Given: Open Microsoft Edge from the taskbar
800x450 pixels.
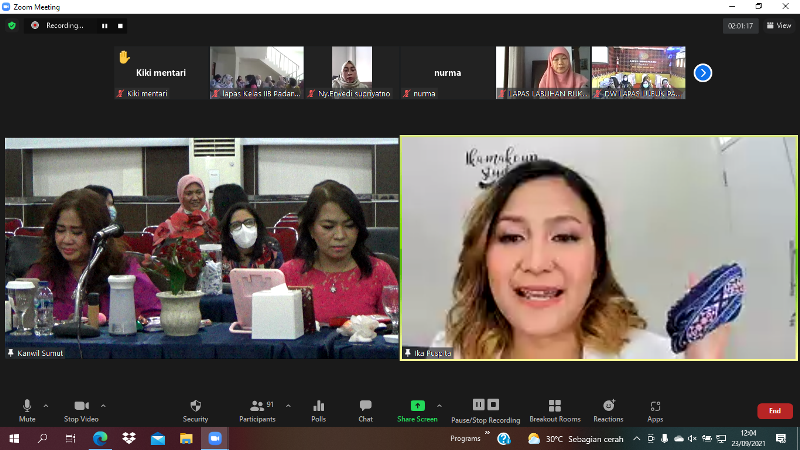Looking at the screenshot, I should 100,438.
